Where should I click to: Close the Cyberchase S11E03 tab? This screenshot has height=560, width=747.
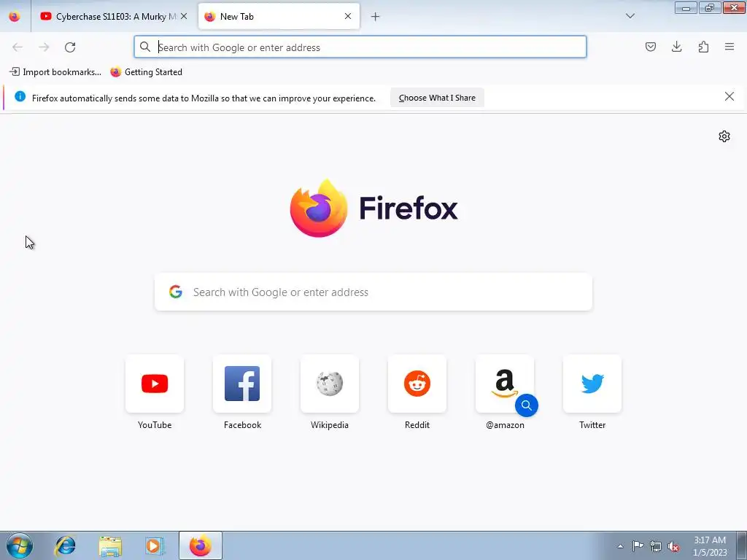click(184, 16)
